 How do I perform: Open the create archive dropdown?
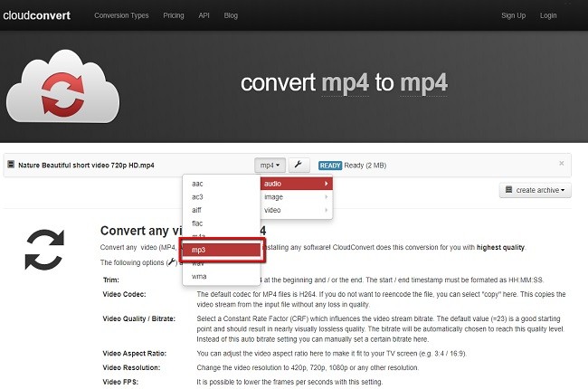(x=536, y=190)
